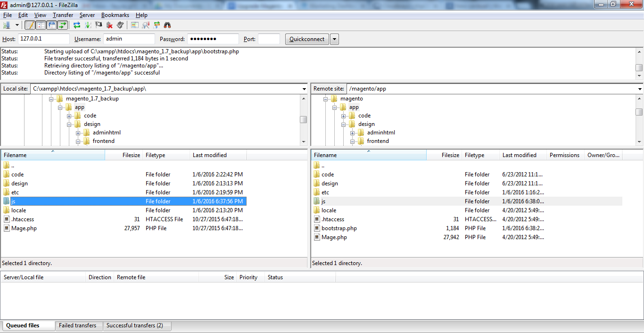Sort local files by Last modified column
The width and height of the screenshot is (644, 333).
[218, 155]
